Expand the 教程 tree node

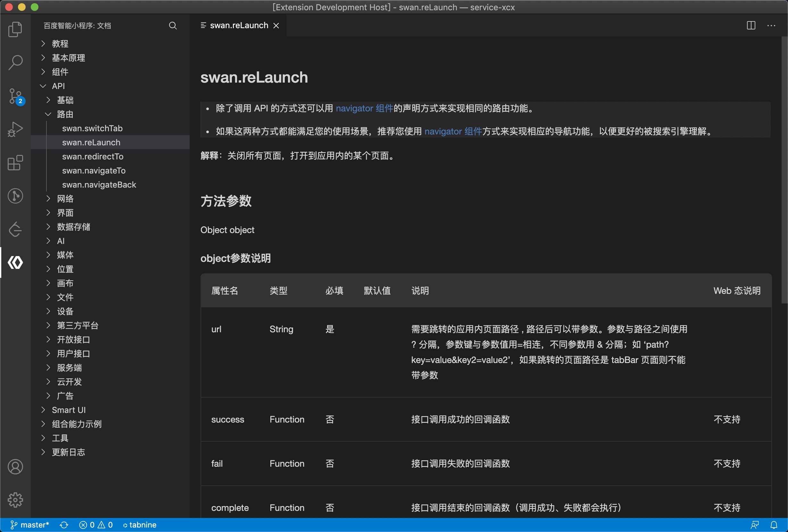[110, 44]
